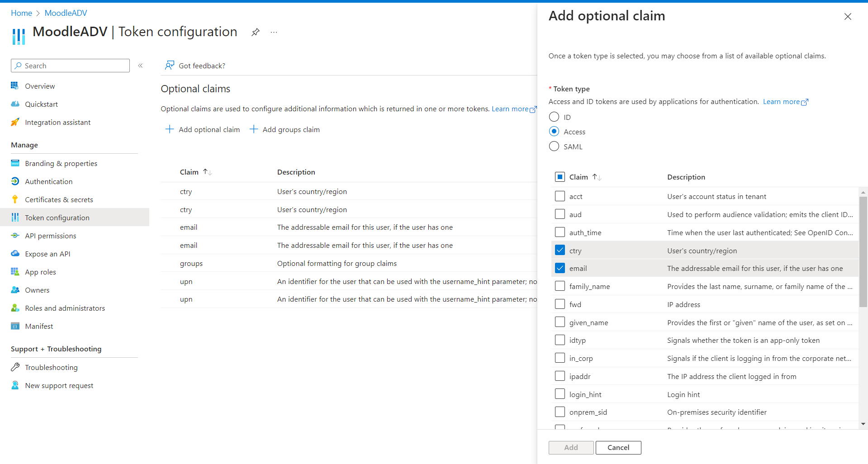Open Authentication in the sidebar menu
Image resolution: width=868 pixels, height=464 pixels.
pos(49,181)
